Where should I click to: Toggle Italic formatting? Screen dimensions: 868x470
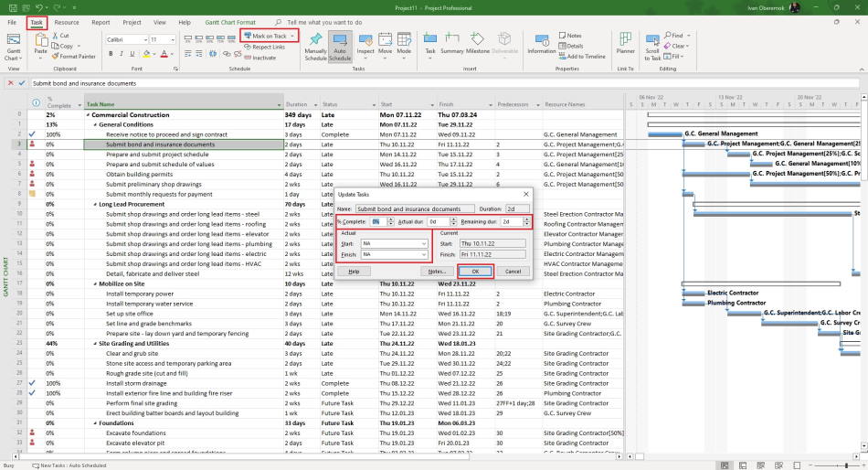click(122, 54)
